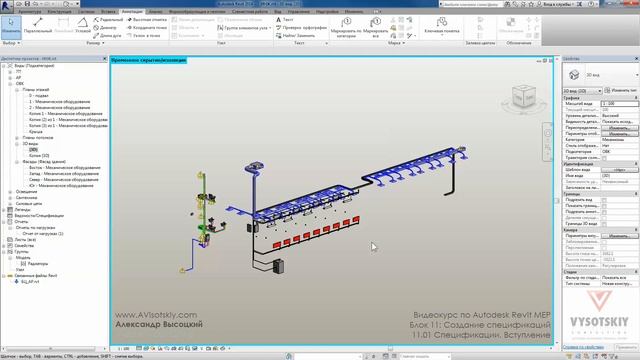This screenshot has height=360, width=640.
Task: Choose the Angular (Угловой) dimension tool
Action: pos(83,25)
